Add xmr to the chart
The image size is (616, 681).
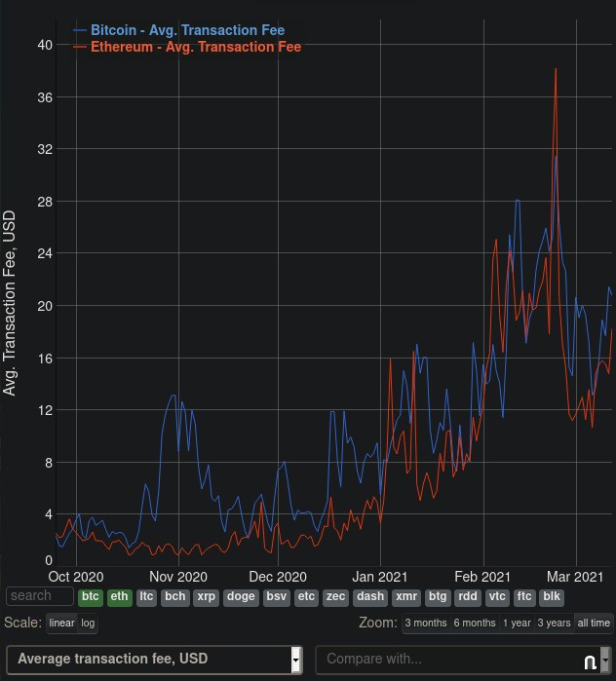pyautogui.click(x=406, y=597)
